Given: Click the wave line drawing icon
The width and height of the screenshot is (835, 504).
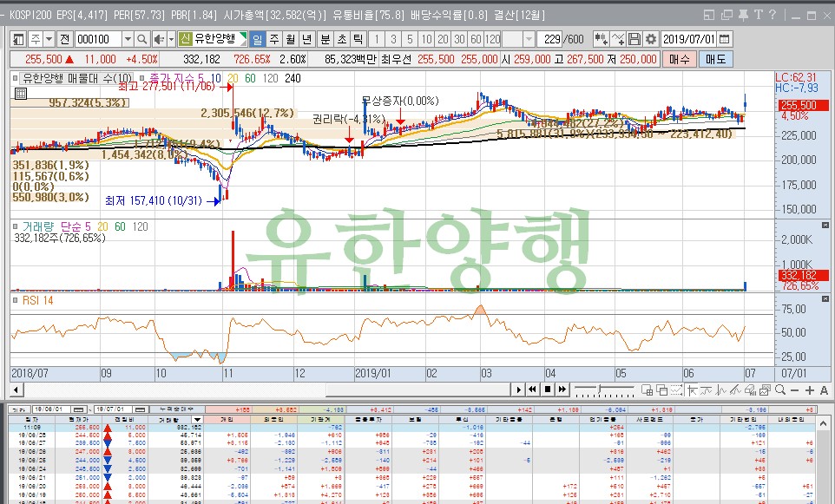Looking at the screenshot, I should [x=721, y=390].
